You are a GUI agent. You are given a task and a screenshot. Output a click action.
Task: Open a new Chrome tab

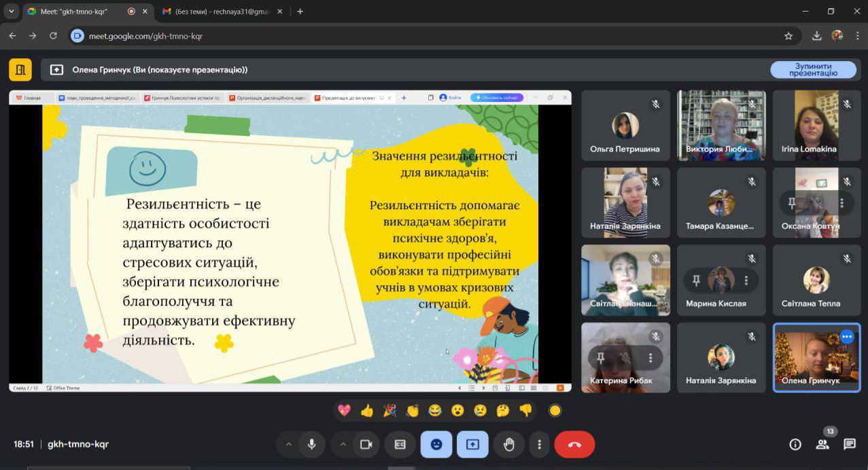300,12
